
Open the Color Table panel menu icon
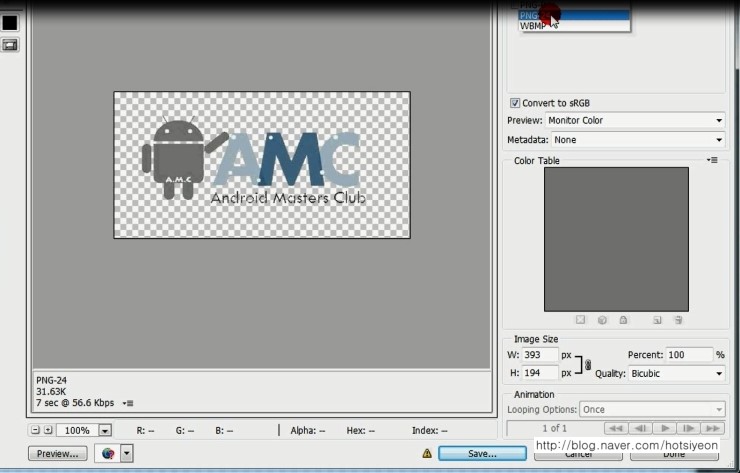pyautogui.click(x=712, y=160)
